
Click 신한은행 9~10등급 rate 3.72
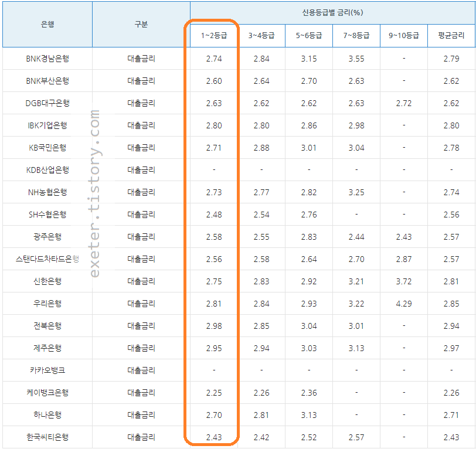[x=404, y=281]
